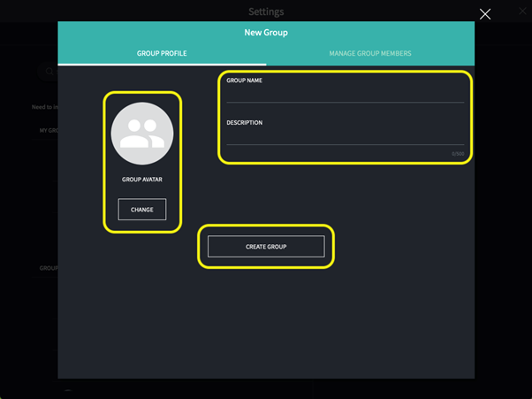The image size is (532, 399).
Task: Click the Description field label
Action: coord(244,123)
